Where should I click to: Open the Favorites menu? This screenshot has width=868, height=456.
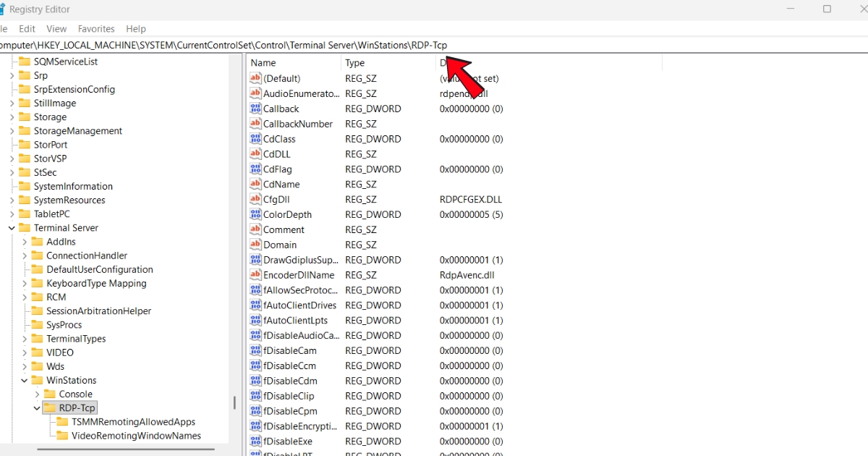point(96,29)
